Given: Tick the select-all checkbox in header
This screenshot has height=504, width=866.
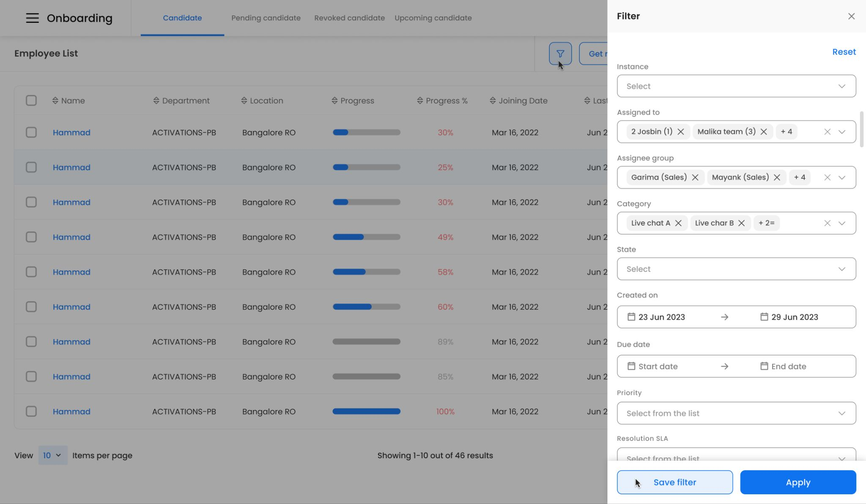Looking at the screenshot, I should point(31,101).
